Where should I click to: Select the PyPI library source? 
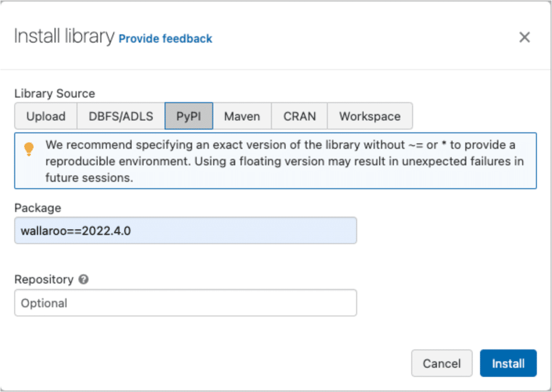(189, 116)
